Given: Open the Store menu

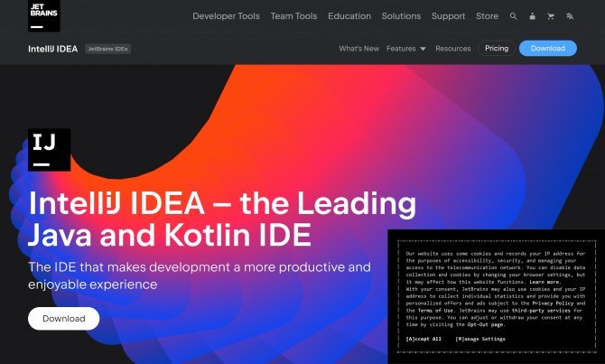Looking at the screenshot, I should click(487, 16).
